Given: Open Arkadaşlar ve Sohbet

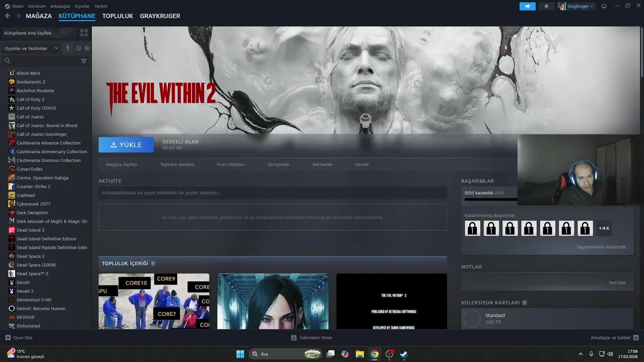Looking at the screenshot, I should 615,338.
